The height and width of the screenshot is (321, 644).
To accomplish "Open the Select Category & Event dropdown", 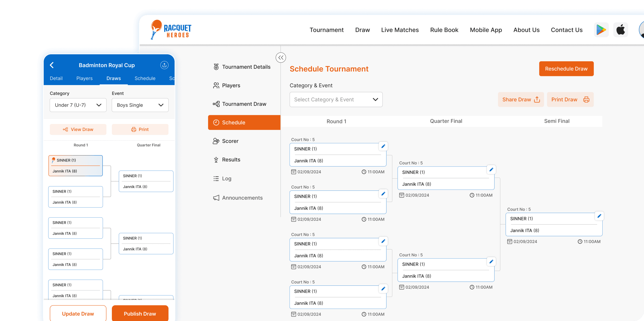I will tap(336, 100).
